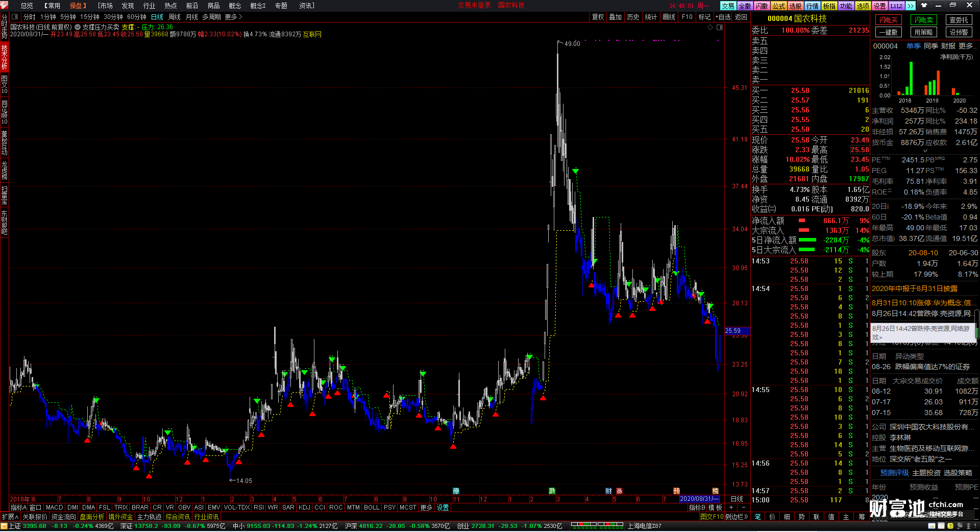
Task: Click the 选项 toolbar button
Action: coord(863,6)
